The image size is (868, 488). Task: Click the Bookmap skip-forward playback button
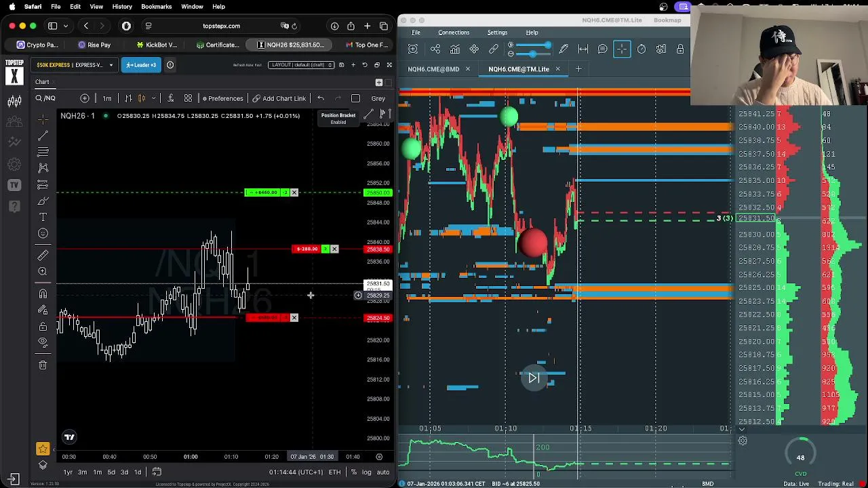(x=534, y=378)
